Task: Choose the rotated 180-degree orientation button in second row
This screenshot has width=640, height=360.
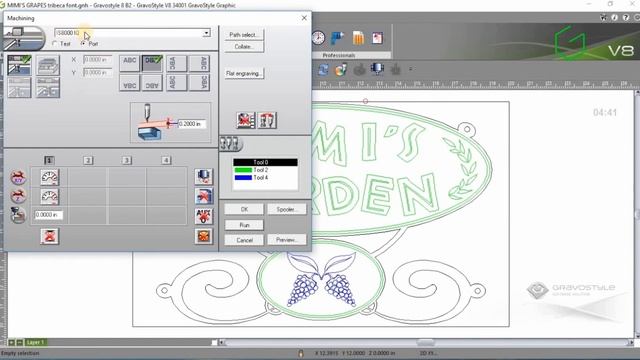Action: pos(152,83)
